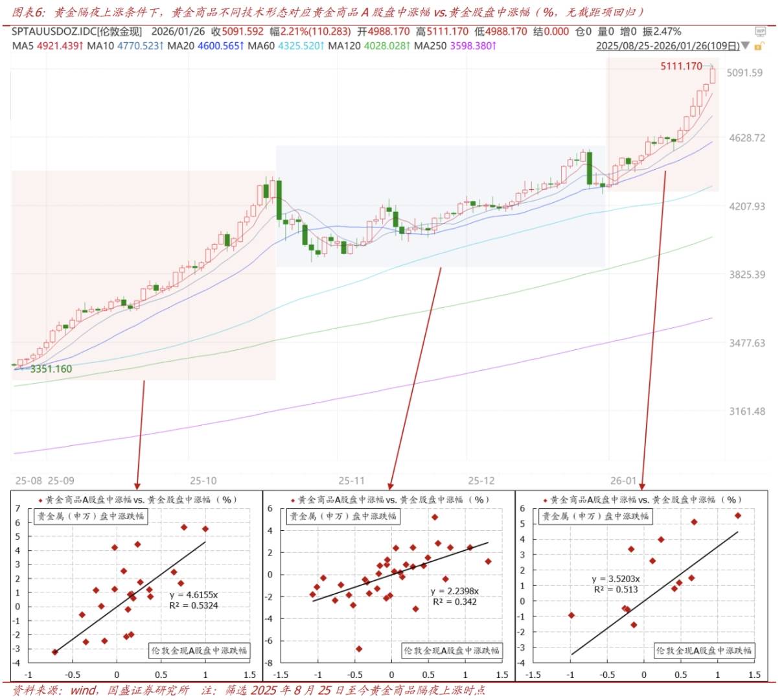Click the 5111.170 high price arrow marker
The image size is (784, 700).
point(710,66)
